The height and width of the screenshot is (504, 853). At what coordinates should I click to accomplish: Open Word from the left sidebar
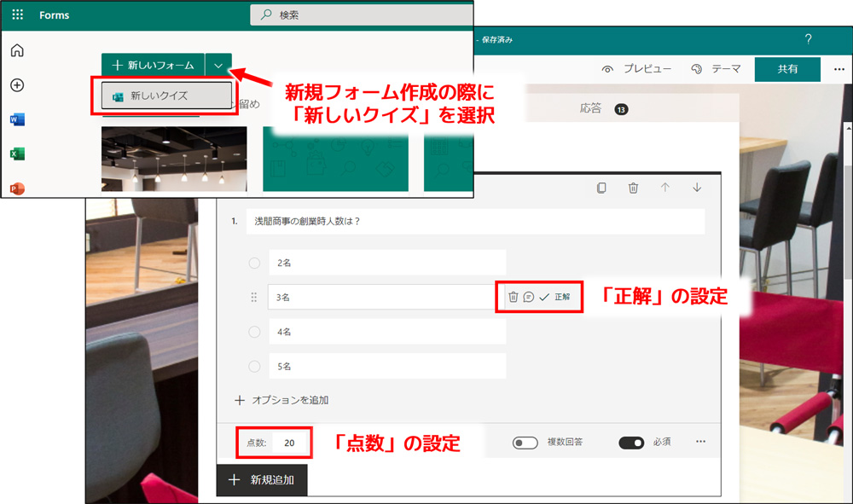(17, 119)
